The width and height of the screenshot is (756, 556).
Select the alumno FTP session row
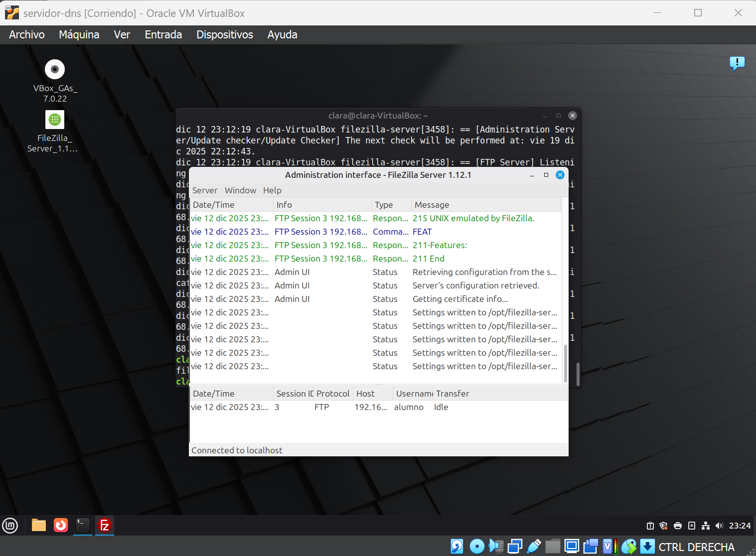349,407
